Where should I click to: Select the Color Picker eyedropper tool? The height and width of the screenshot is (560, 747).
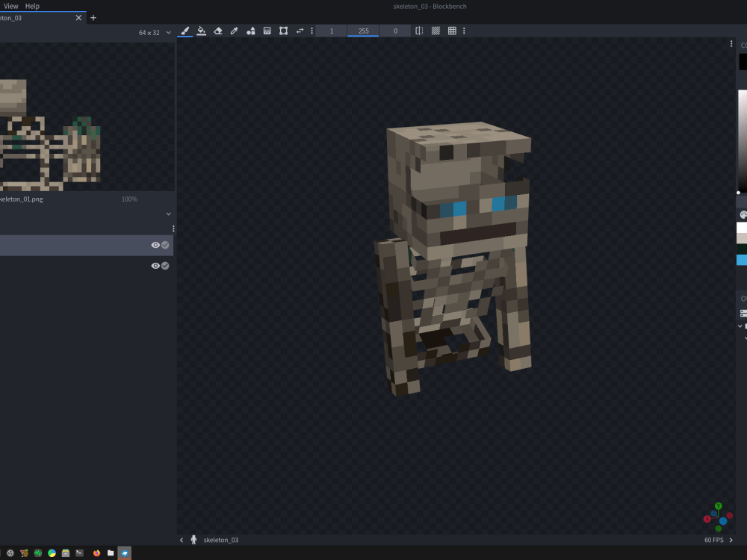234,31
